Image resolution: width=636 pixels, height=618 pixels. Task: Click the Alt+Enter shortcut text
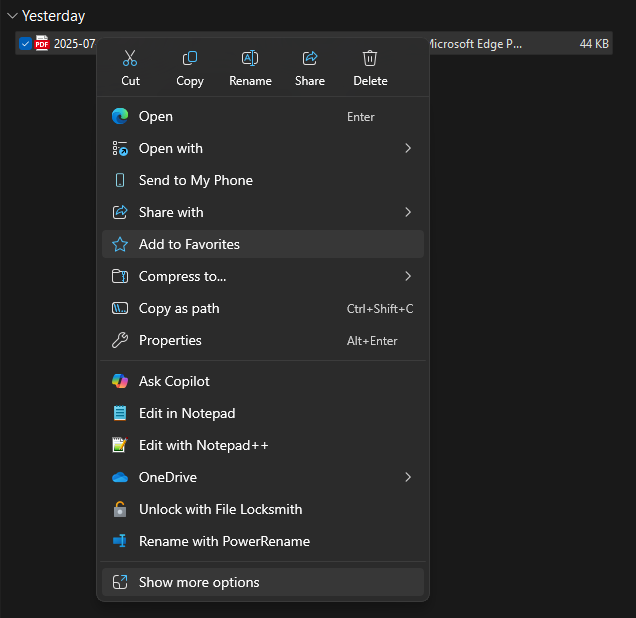click(x=372, y=341)
